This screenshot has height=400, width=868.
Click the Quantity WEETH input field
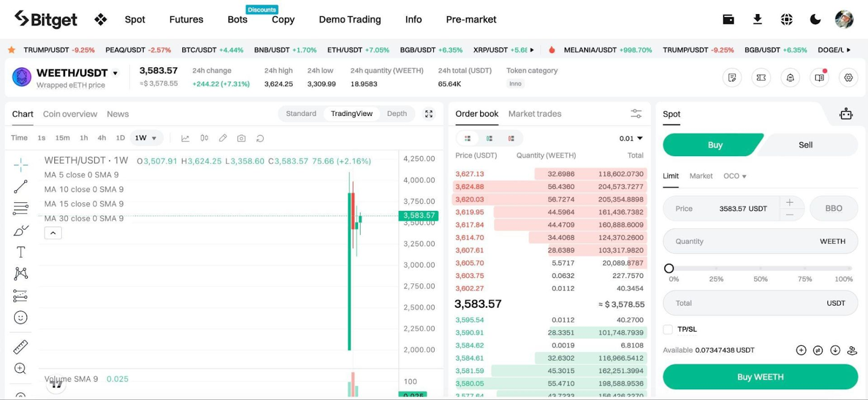point(761,241)
